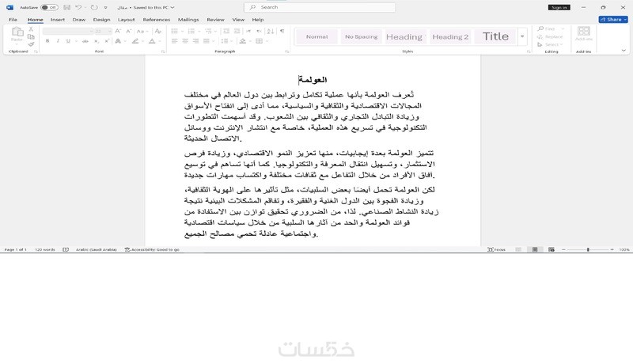
Task: Expand the Styles gallery
Action: pos(522,36)
